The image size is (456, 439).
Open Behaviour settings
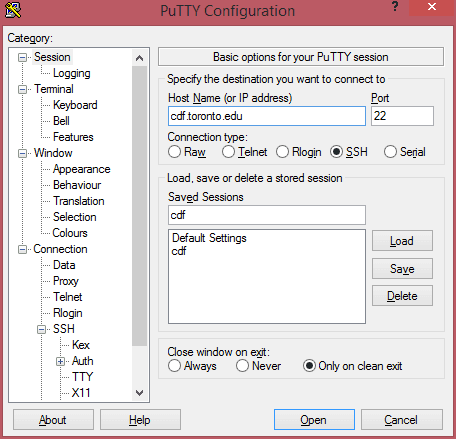[77, 185]
